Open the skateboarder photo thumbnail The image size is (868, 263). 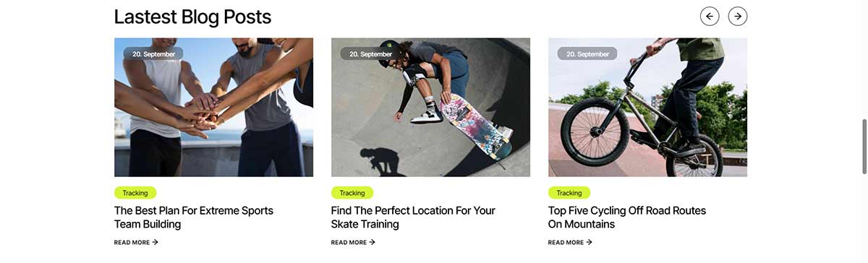(430, 107)
